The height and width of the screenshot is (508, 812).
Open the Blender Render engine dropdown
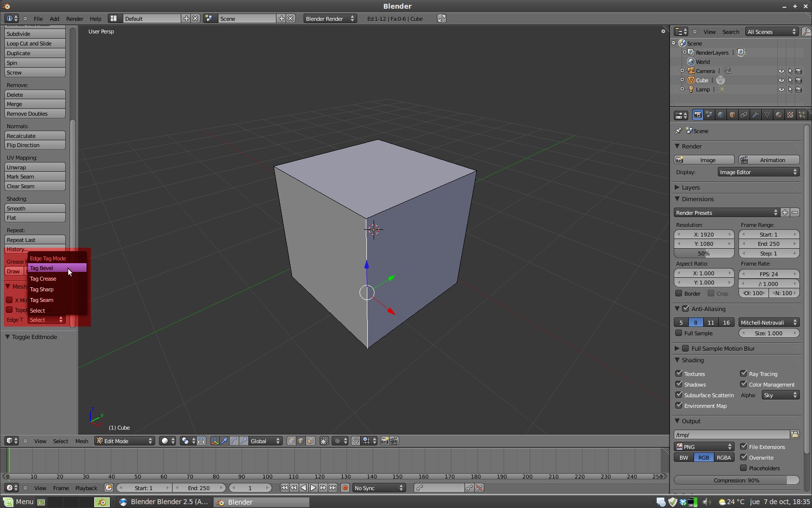[330, 18]
